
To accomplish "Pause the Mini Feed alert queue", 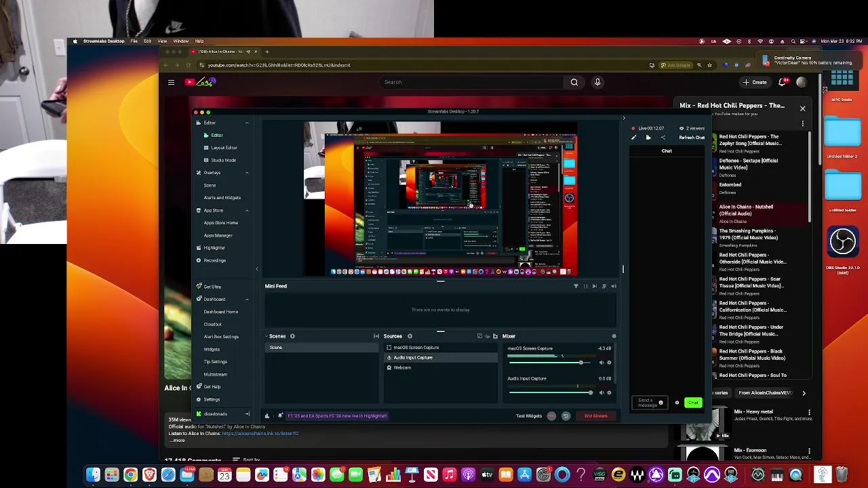I will click(x=585, y=286).
